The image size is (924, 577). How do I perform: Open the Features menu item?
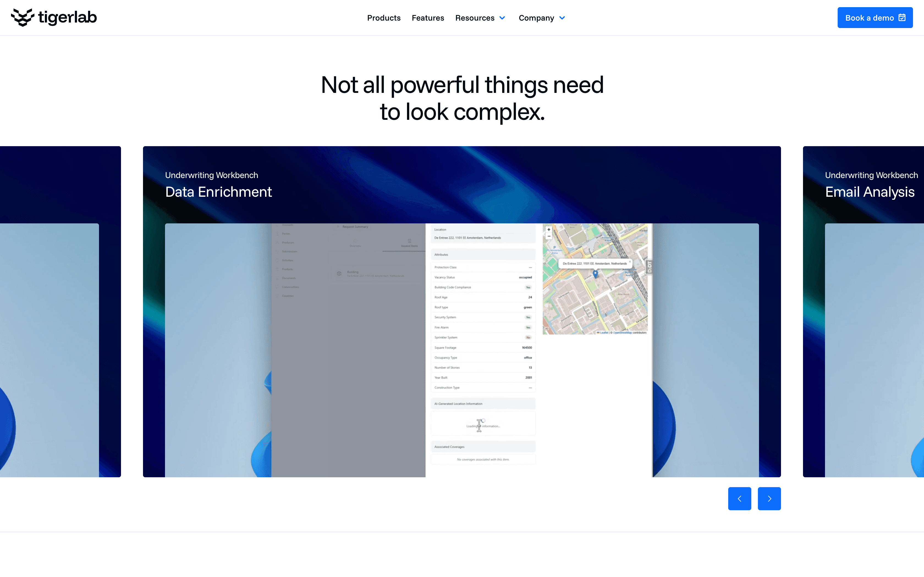pos(428,18)
